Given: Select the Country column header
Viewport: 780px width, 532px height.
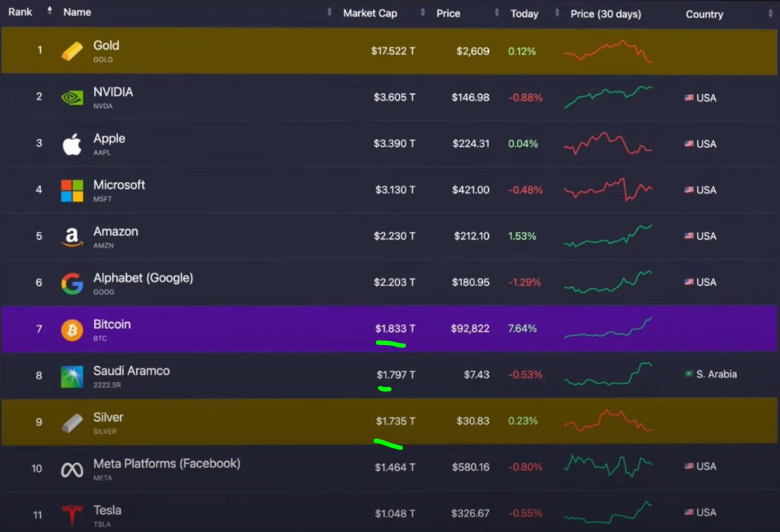Looking at the screenshot, I should (x=705, y=14).
